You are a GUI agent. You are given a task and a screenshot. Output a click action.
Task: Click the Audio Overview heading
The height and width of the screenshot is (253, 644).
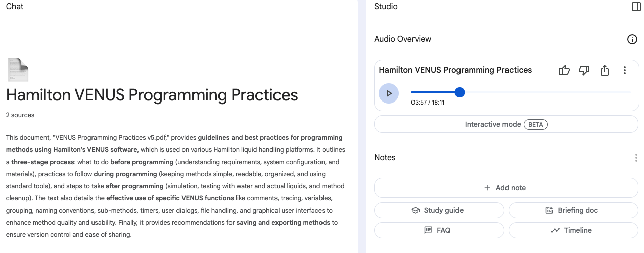(402, 39)
